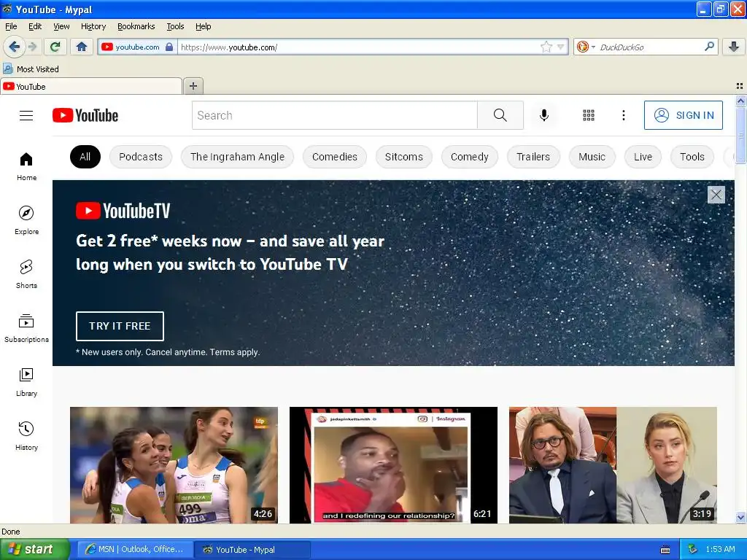Open Library in the sidebar
747x560 pixels.
(26, 382)
